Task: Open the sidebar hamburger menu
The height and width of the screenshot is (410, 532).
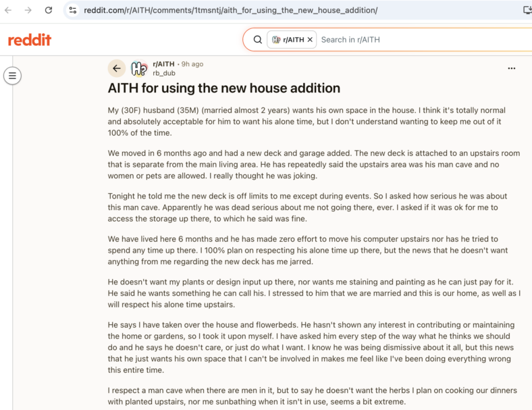Action: tap(12, 76)
